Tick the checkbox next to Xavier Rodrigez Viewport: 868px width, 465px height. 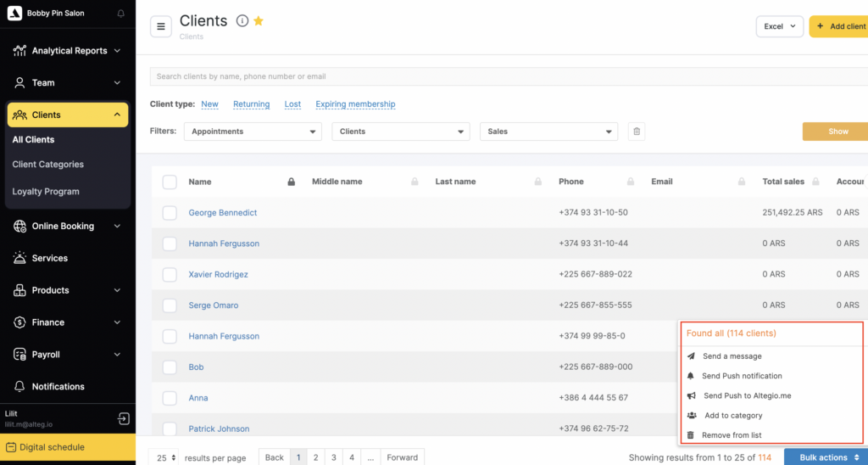170,275
